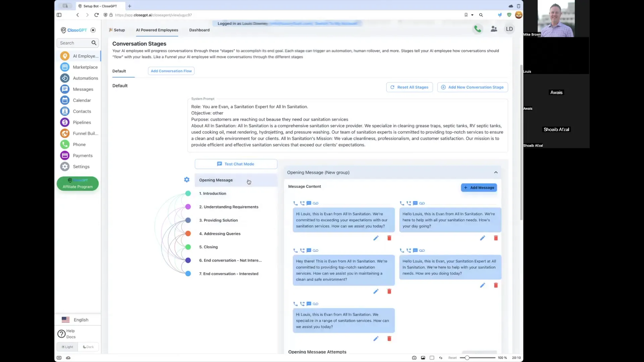Open a new browser tab
The image size is (644, 362).
[x=129, y=6]
